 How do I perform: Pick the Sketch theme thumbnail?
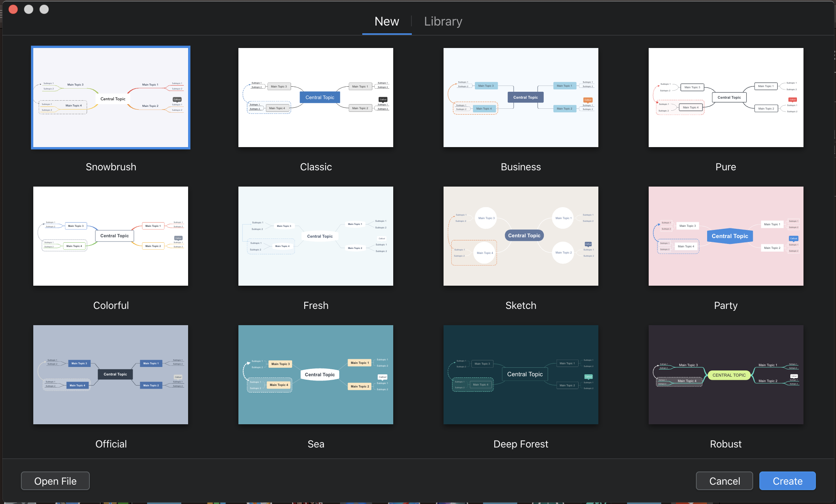(x=521, y=236)
